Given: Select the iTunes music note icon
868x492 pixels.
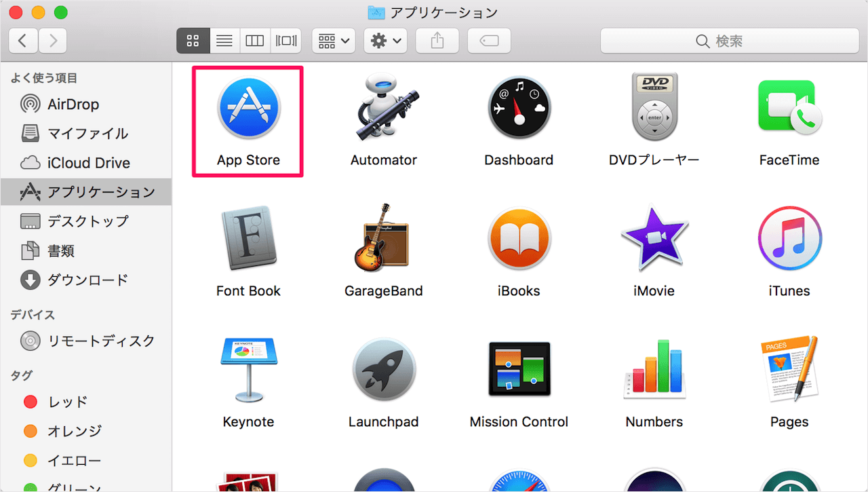Looking at the screenshot, I should coord(789,239).
